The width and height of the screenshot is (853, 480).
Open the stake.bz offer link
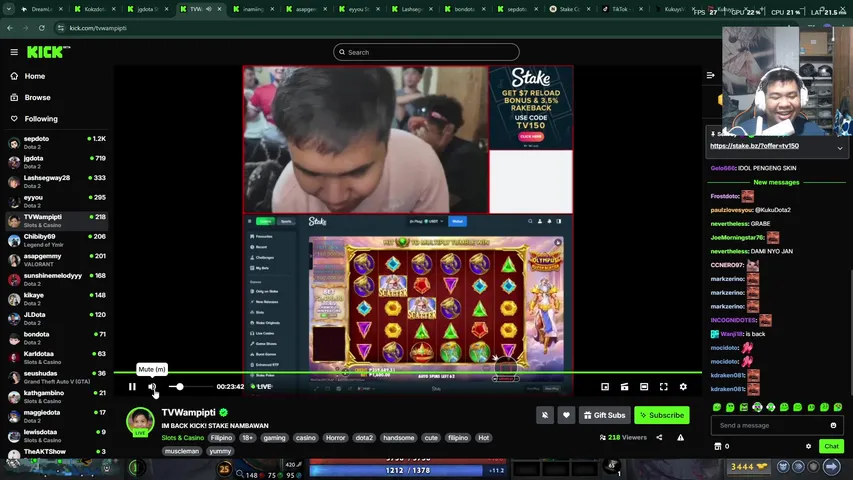[755, 146]
